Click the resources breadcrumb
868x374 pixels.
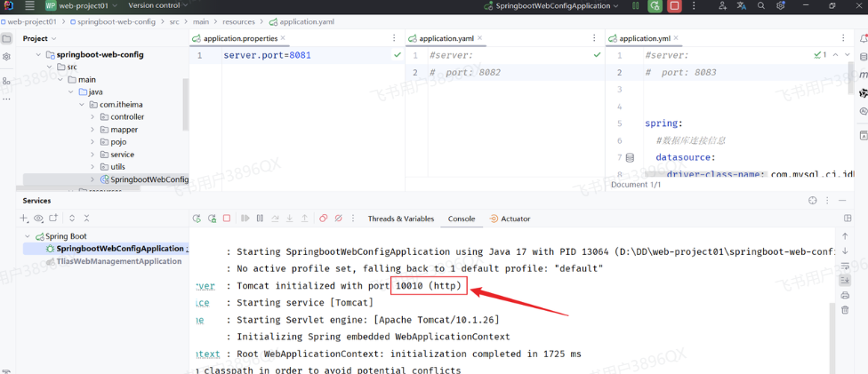point(238,22)
